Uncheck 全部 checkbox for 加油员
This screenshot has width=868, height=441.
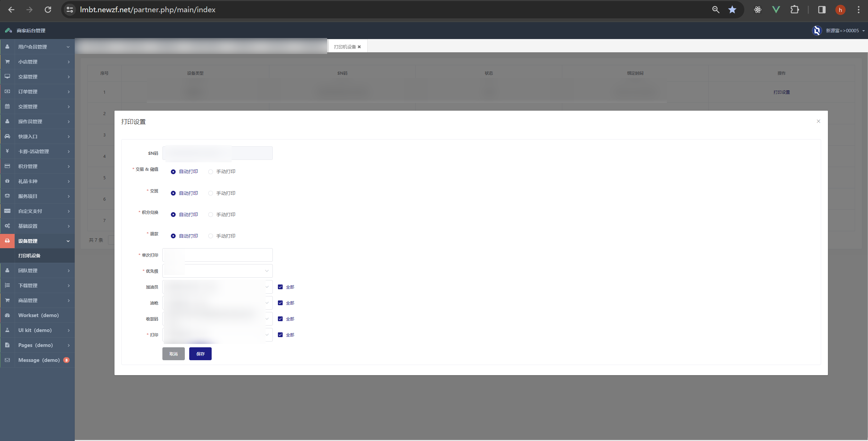pos(280,287)
